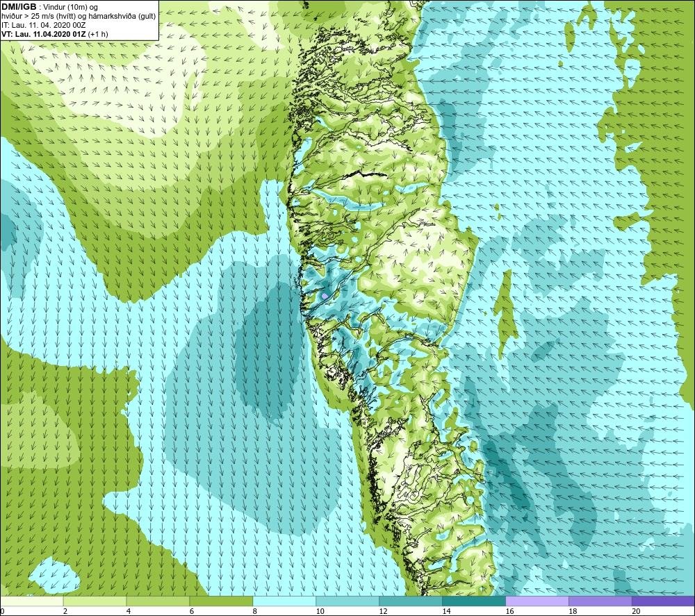Click the legend label '16'
The image size is (695, 616).
click(x=509, y=611)
